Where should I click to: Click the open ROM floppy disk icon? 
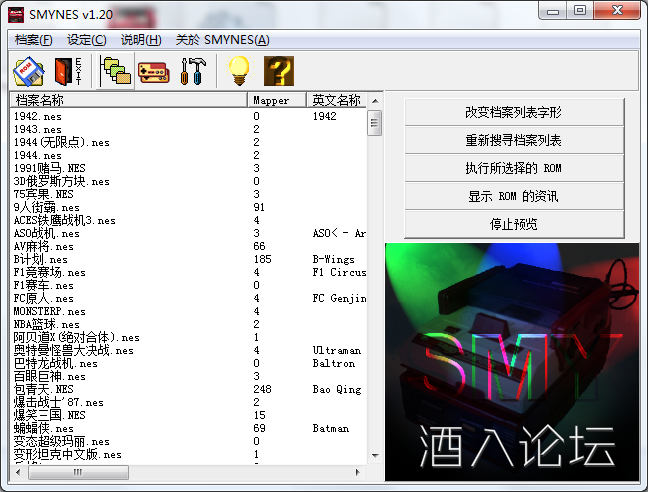coord(28,71)
